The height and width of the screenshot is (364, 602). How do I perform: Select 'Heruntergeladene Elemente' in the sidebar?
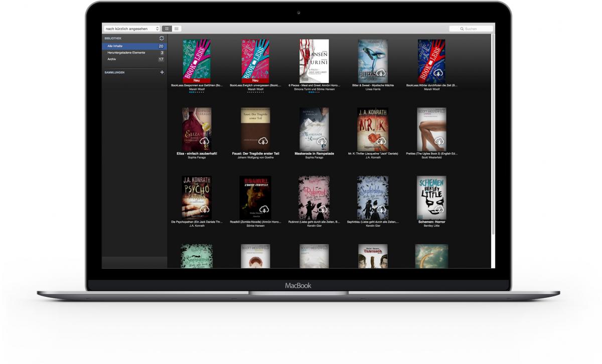[134, 53]
